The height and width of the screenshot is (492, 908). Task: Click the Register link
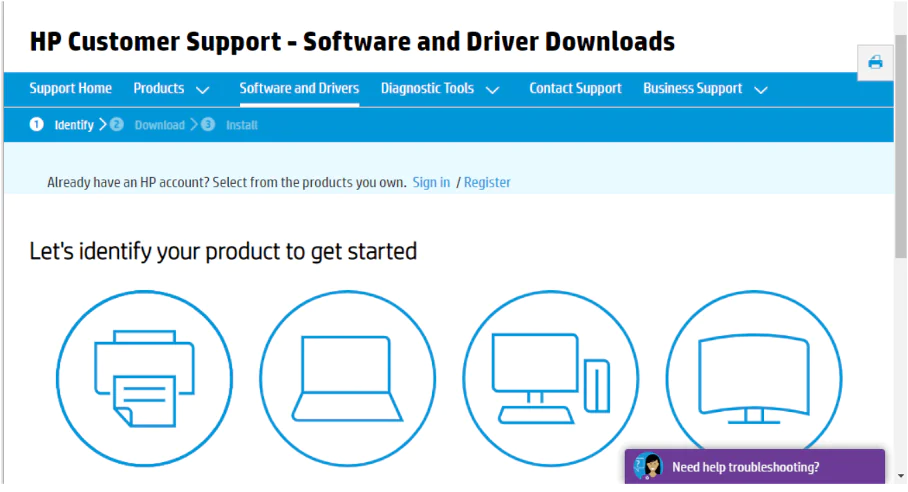(487, 182)
